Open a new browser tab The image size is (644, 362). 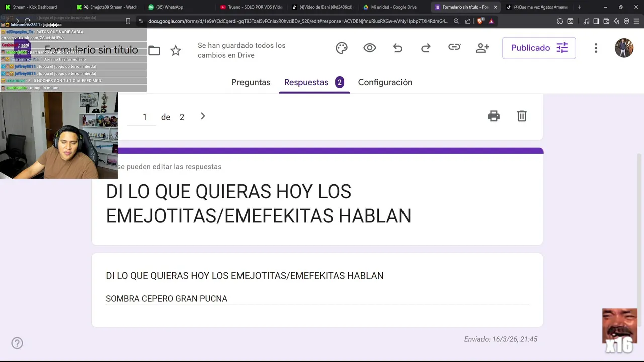click(x=579, y=7)
